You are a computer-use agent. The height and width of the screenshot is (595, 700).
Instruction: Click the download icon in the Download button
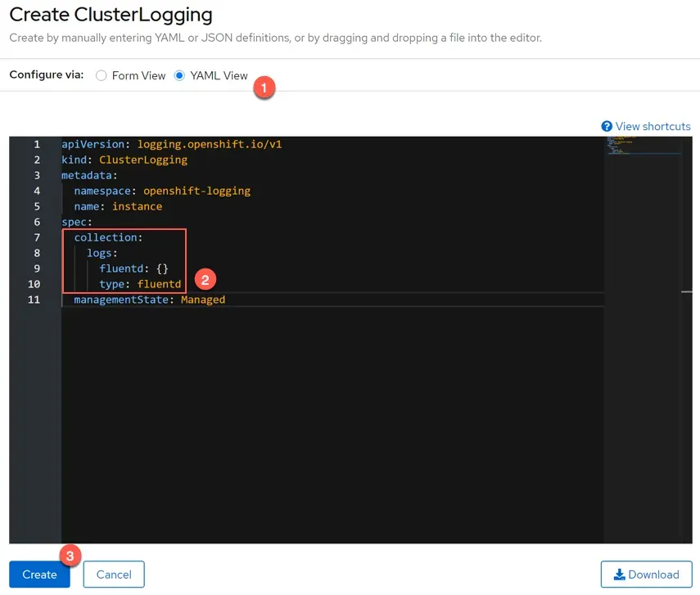617,574
